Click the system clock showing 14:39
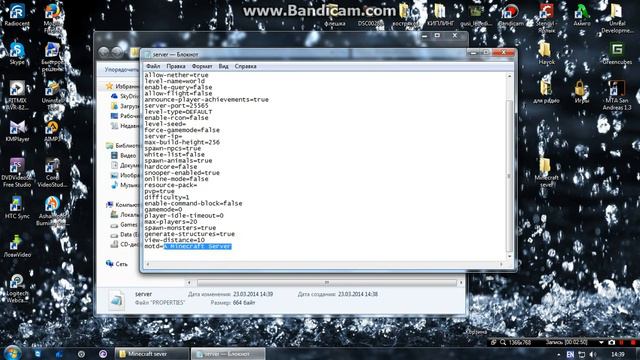640x360 pixels. (x=618, y=354)
